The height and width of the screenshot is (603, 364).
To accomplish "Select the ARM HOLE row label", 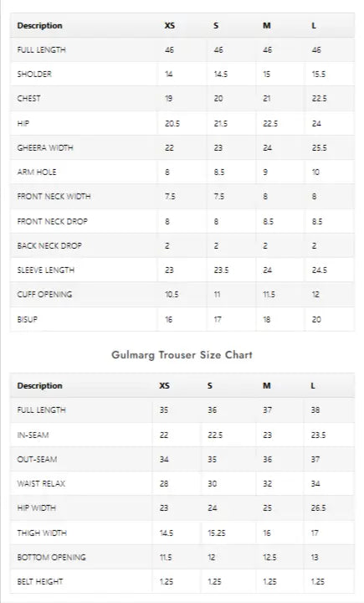I will pyautogui.click(x=37, y=172).
